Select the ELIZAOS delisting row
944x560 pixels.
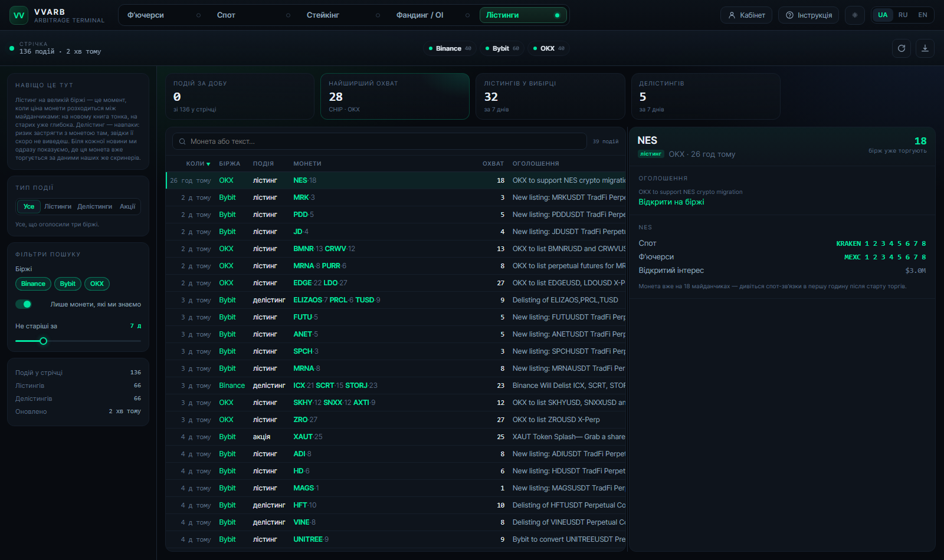(x=396, y=300)
